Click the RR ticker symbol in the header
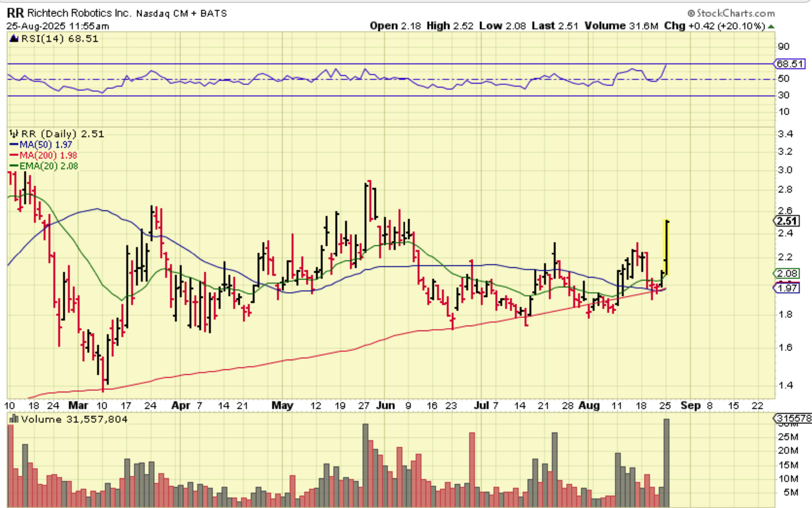This screenshot has width=812, height=508. point(15,13)
